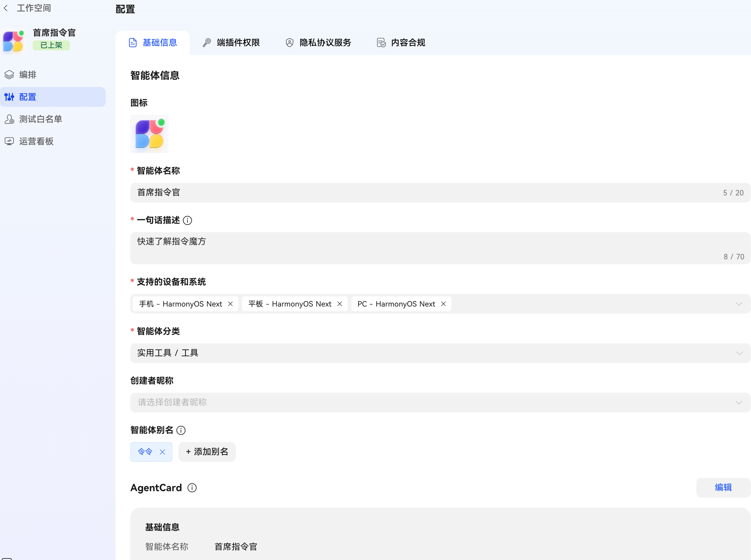751x560 pixels.
Task: Click info icon beside 智能体别名
Action: point(181,430)
